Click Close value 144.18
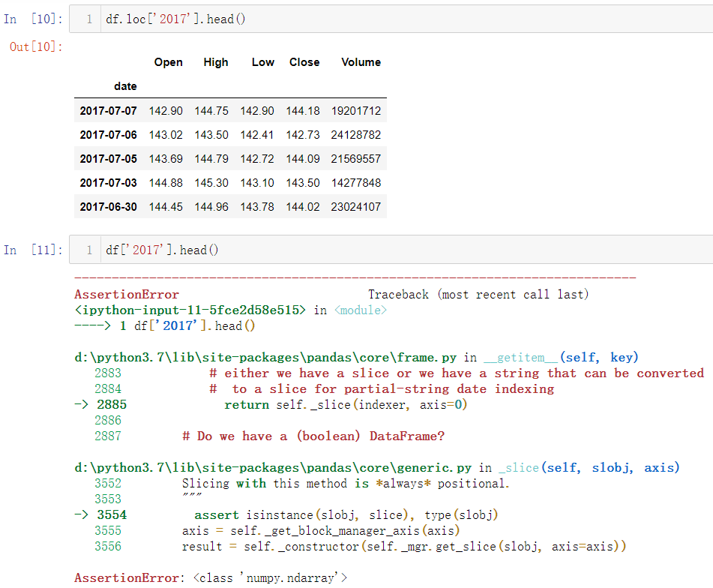This screenshot has height=588, width=713. (303, 111)
